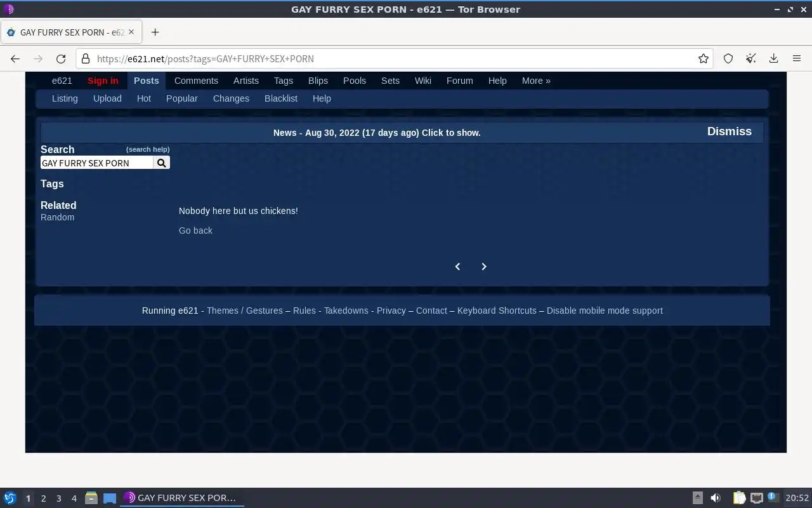Reload the current page
Viewport: 812px width, 508px height.
pos(61,58)
